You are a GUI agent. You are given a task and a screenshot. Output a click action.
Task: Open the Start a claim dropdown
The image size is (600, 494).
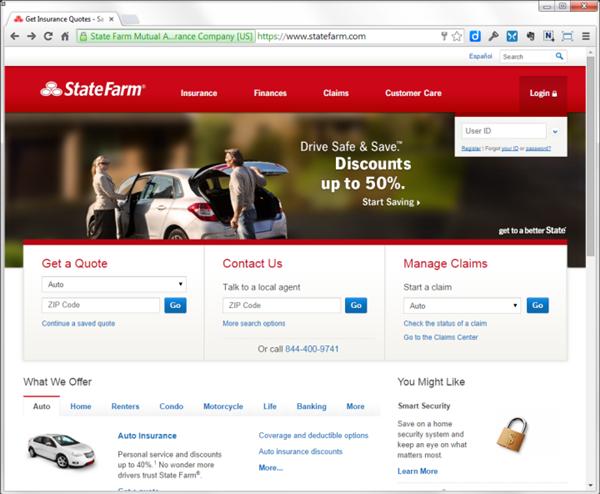pyautogui.click(x=462, y=305)
